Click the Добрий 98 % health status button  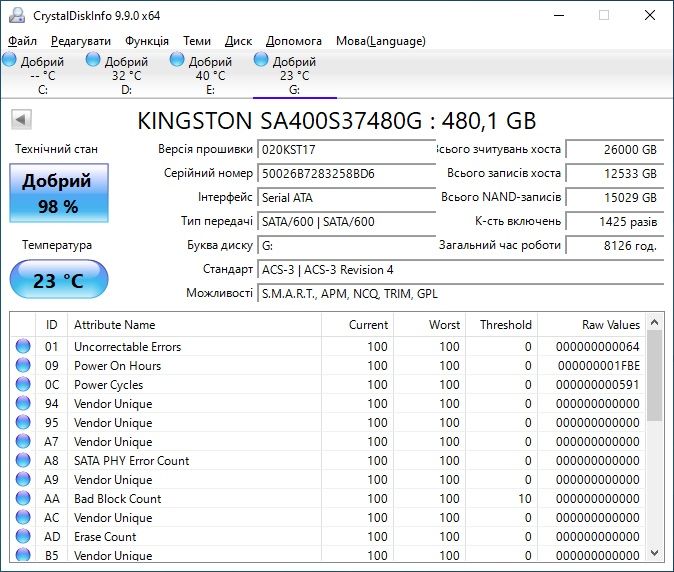(x=59, y=193)
